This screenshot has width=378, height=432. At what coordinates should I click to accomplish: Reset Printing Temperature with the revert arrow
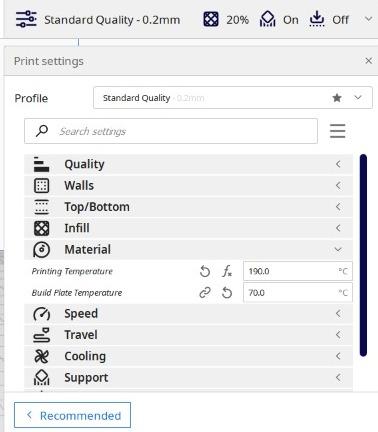pos(205,272)
